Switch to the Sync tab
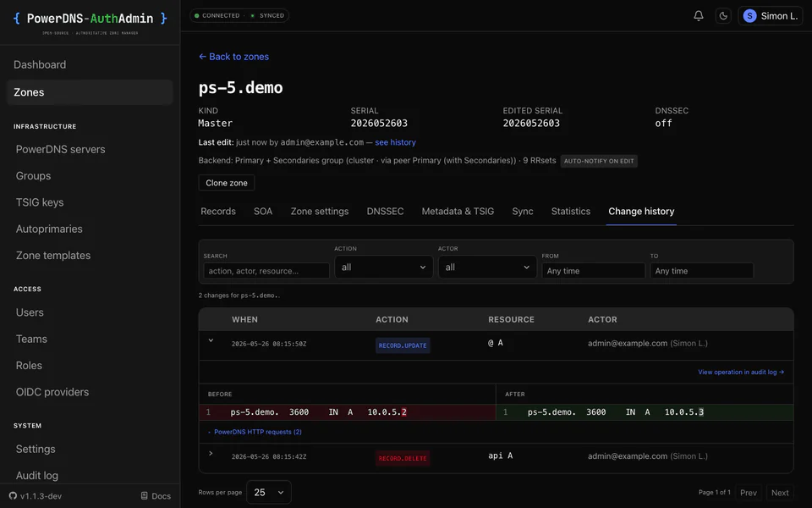The width and height of the screenshot is (812, 508). click(x=523, y=212)
